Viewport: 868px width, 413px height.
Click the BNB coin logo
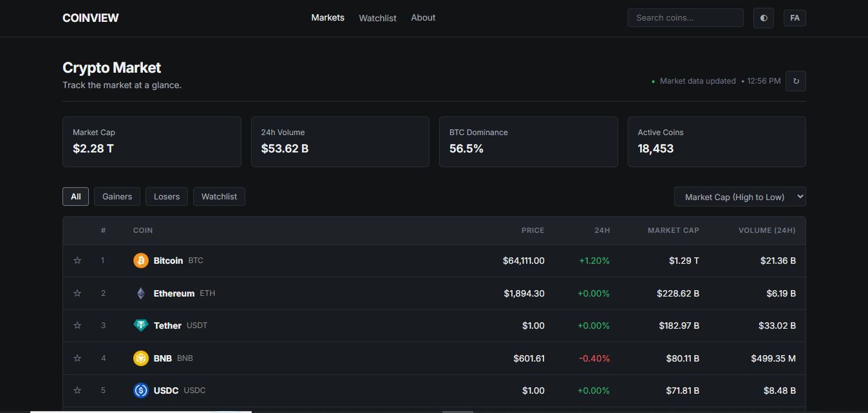point(140,358)
